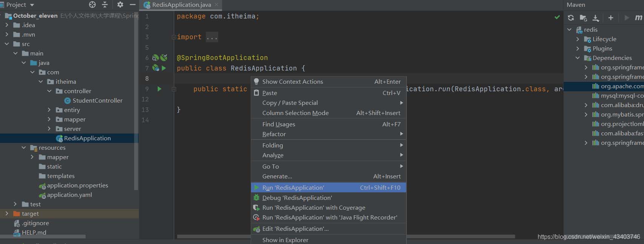
Task: Choose Debug 'RedisApplication' menu entry
Action: click(x=297, y=198)
